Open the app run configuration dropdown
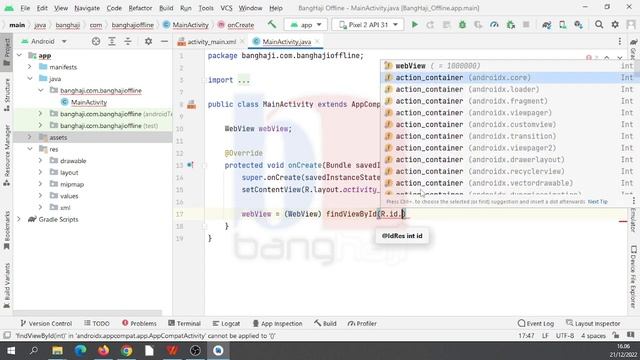Screen dimensions: 640x360 tap(306, 25)
